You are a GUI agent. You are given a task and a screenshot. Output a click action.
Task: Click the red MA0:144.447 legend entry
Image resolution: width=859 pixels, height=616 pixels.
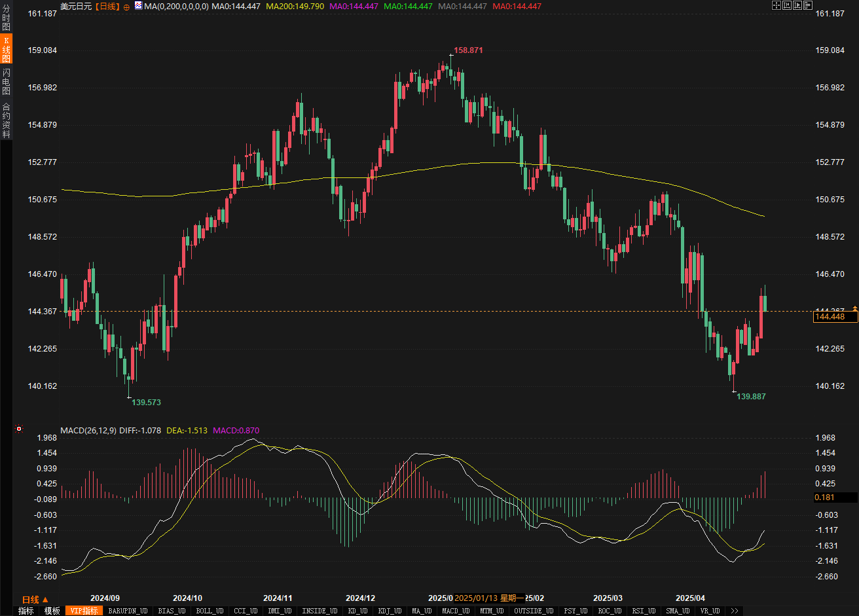517,7
